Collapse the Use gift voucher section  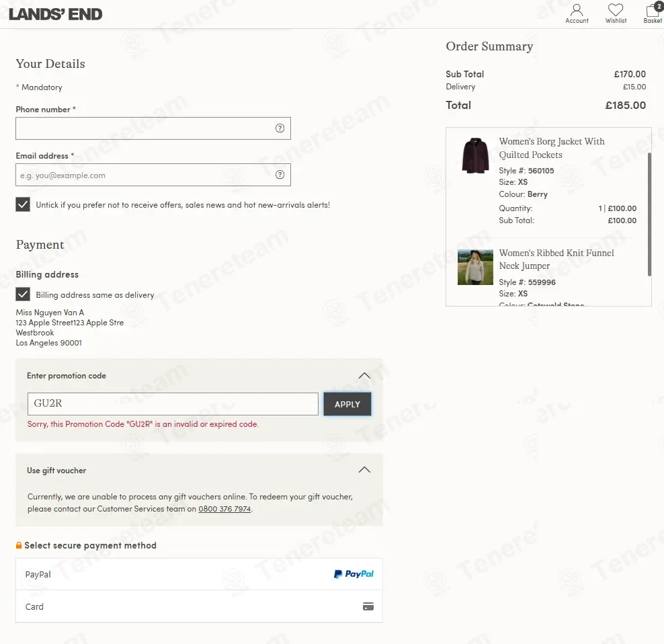(364, 470)
